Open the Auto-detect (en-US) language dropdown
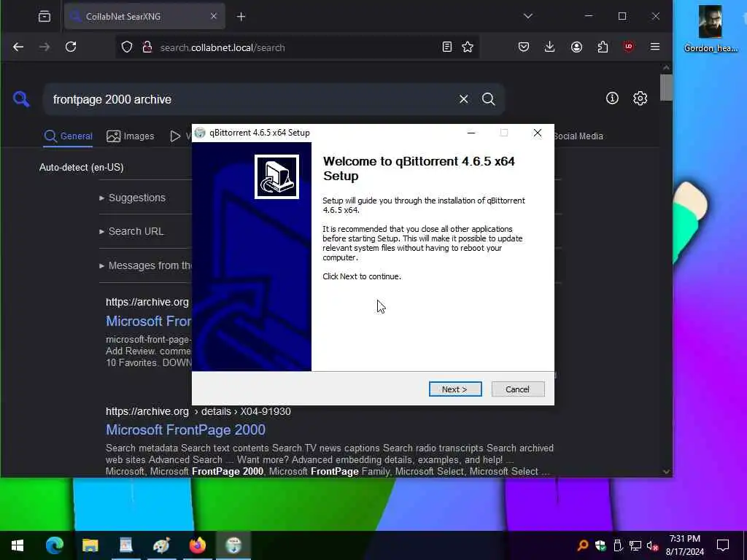Image resolution: width=747 pixels, height=560 pixels. 82,167
